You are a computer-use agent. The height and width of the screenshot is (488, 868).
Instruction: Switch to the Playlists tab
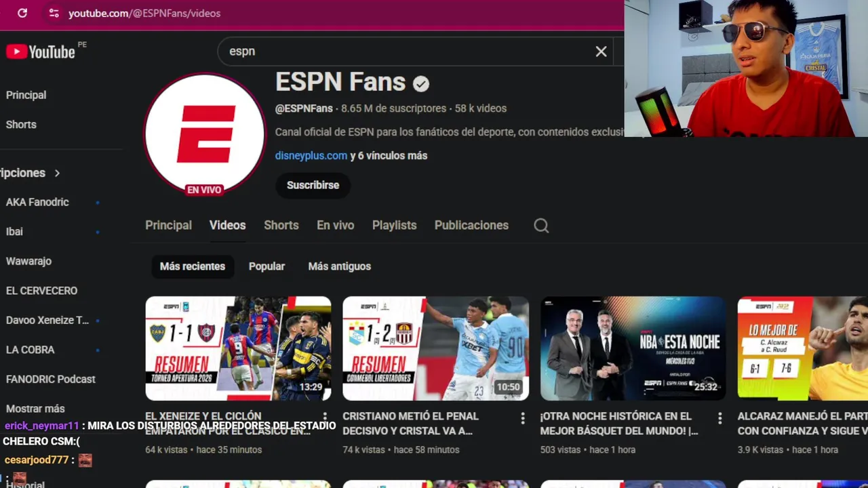click(x=394, y=225)
